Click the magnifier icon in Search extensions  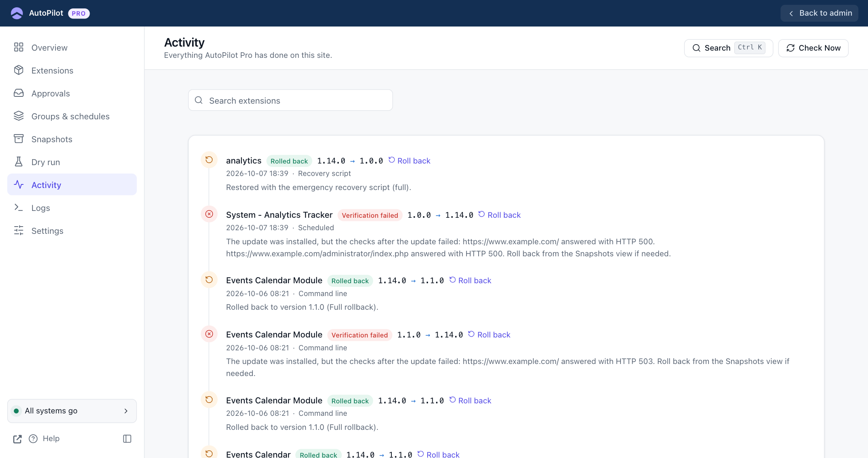pyautogui.click(x=199, y=100)
